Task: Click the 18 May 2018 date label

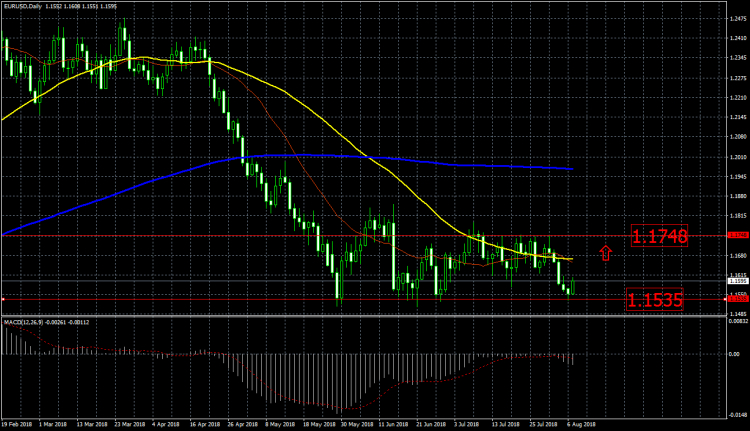Action: tap(318, 424)
